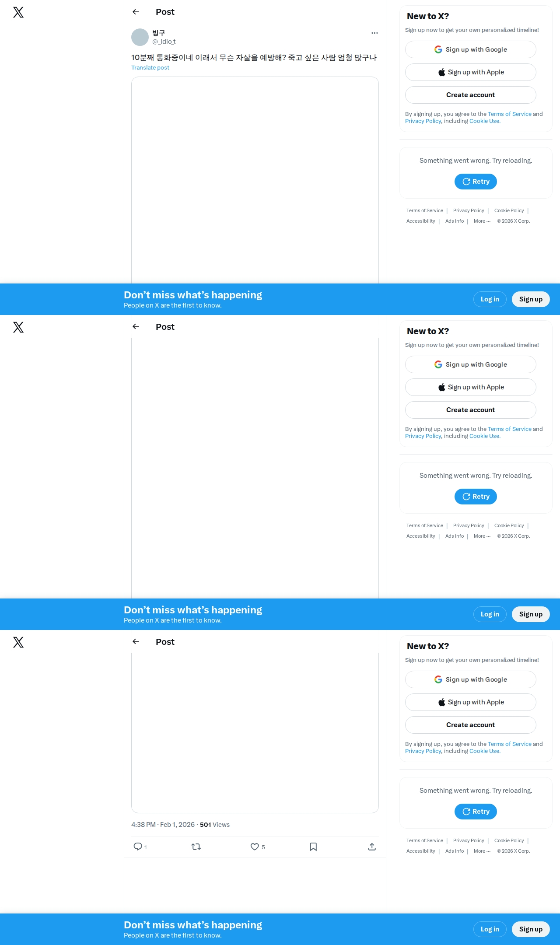Click the first Create account button
The image size is (560, 945).
pyautogui.click(x=470, y=95)
